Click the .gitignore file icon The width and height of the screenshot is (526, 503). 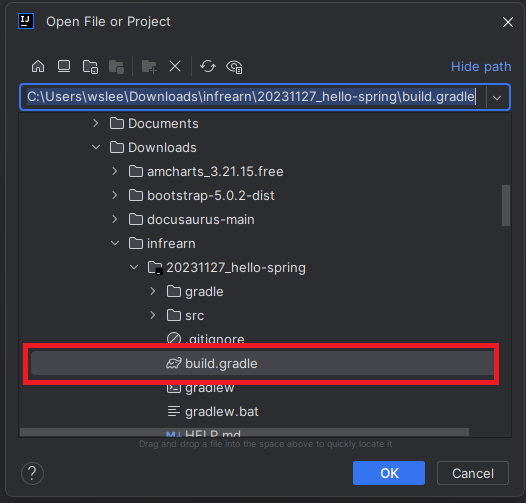tap(174, 338)
